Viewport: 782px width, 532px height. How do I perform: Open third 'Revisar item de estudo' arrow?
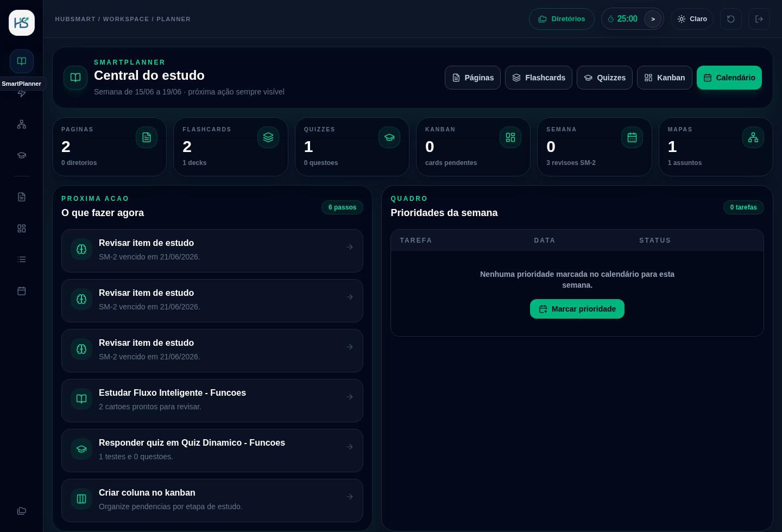tap(350, 347)
